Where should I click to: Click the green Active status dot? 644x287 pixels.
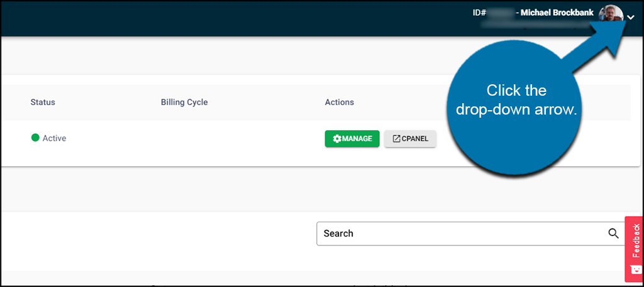coord(35,138)
